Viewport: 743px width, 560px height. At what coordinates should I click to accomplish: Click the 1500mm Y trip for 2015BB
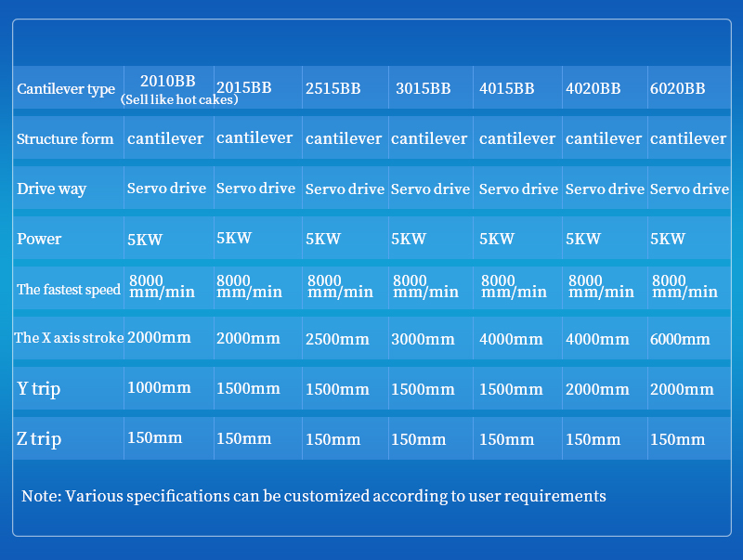(x=248, y=388)
